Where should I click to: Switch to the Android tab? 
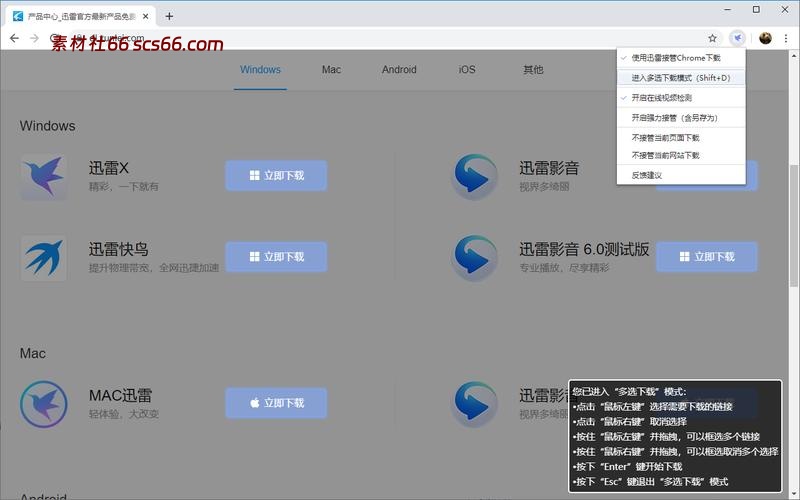point(399,69)
